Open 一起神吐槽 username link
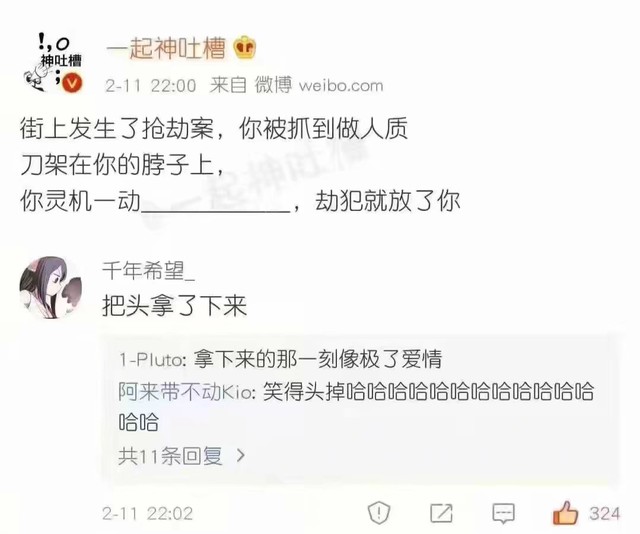 point(166,48)
